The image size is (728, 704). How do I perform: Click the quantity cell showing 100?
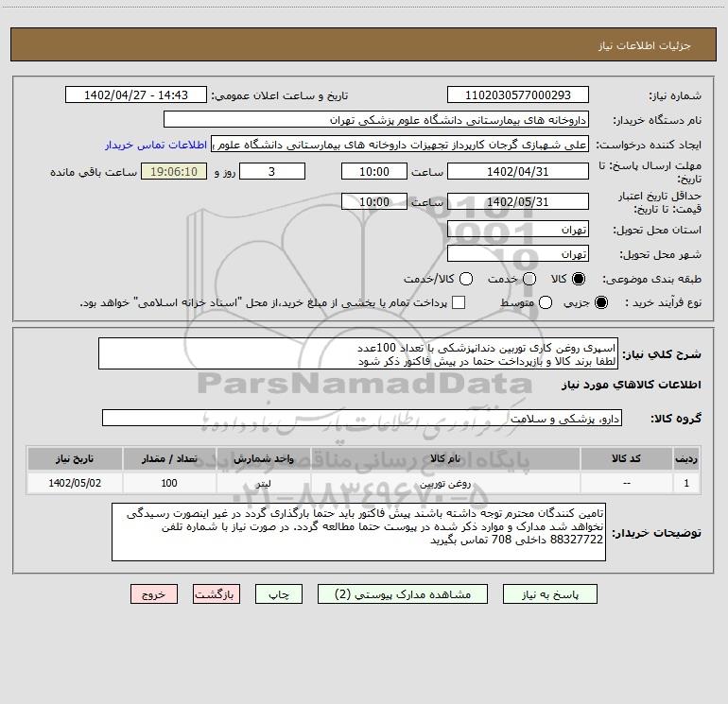[169, 483]
